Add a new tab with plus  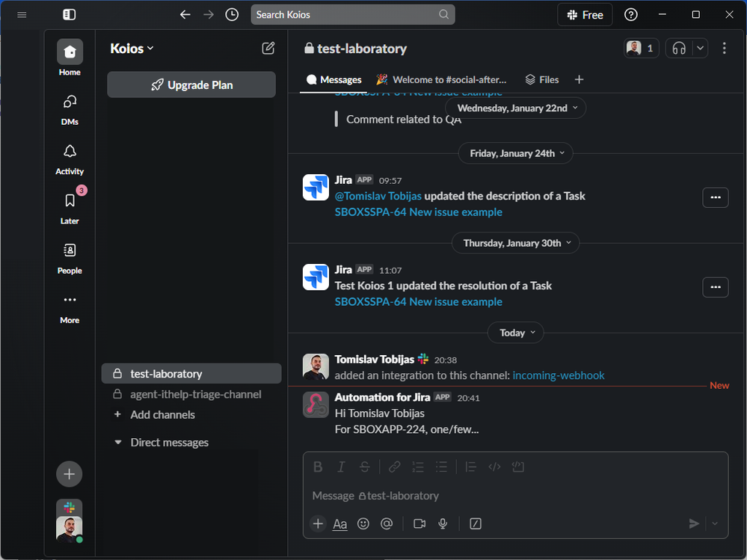pyautogui.click(x=579, y=80)
